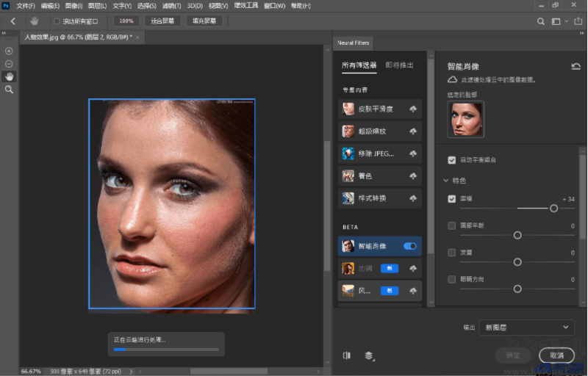
Task: Collapse the 特色 section
Action: click(445, 180)
